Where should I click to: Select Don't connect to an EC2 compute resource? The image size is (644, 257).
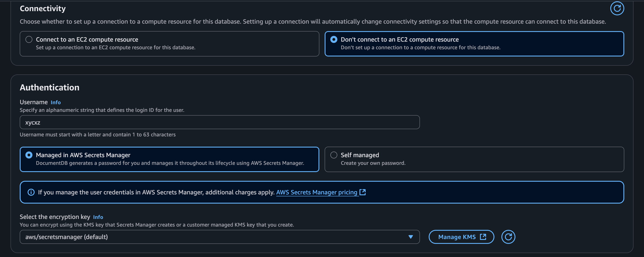334,39
